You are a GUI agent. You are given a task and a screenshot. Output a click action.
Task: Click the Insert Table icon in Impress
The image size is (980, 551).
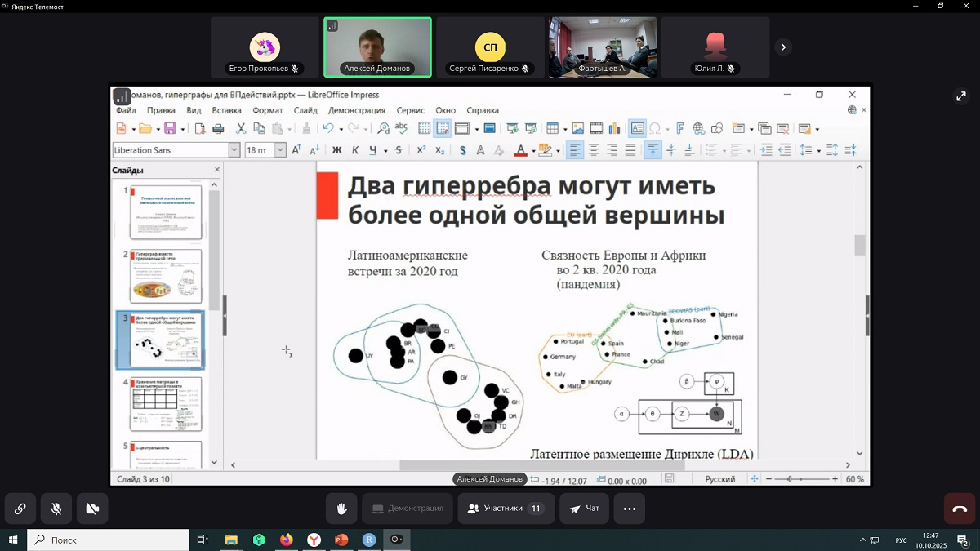553,128
